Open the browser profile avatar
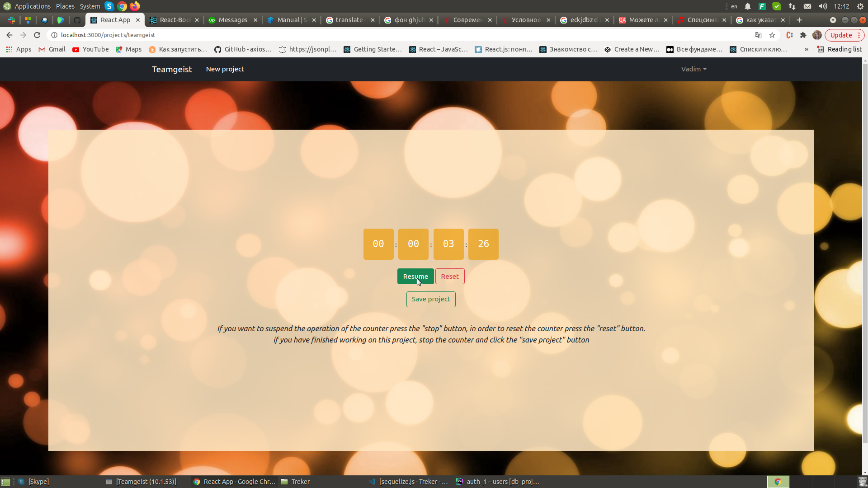 [x=817, y=35]
